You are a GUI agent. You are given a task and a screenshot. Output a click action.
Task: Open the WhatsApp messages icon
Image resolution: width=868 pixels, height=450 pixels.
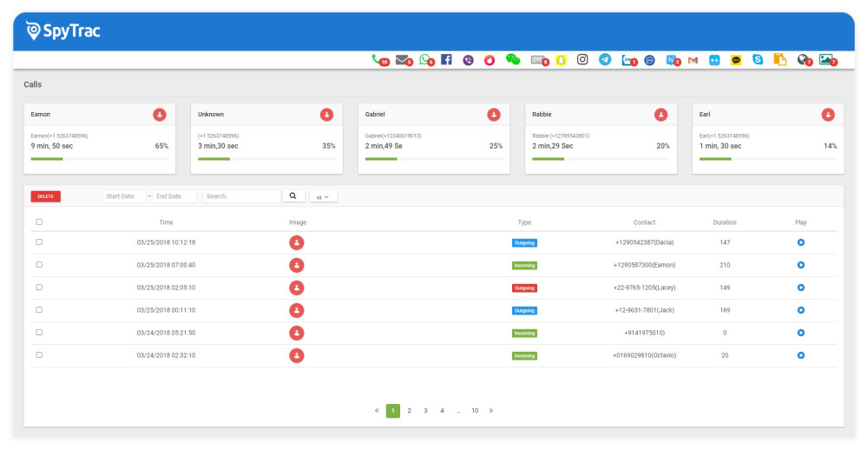tap(424, 60)
